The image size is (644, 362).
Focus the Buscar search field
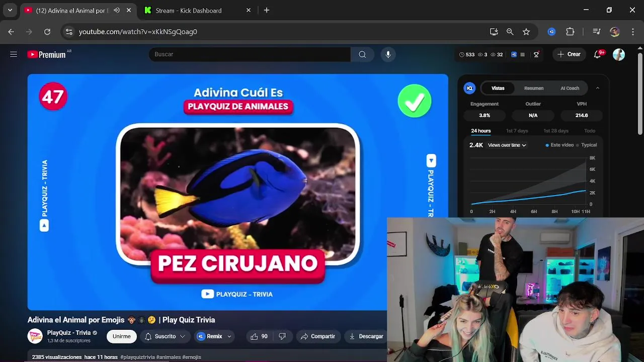click(250, 54)
